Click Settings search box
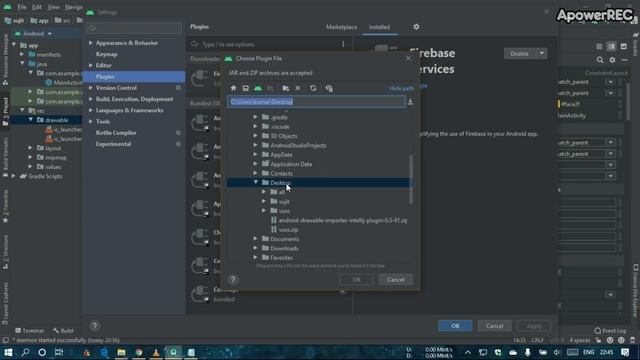 [x=134, y=28]
